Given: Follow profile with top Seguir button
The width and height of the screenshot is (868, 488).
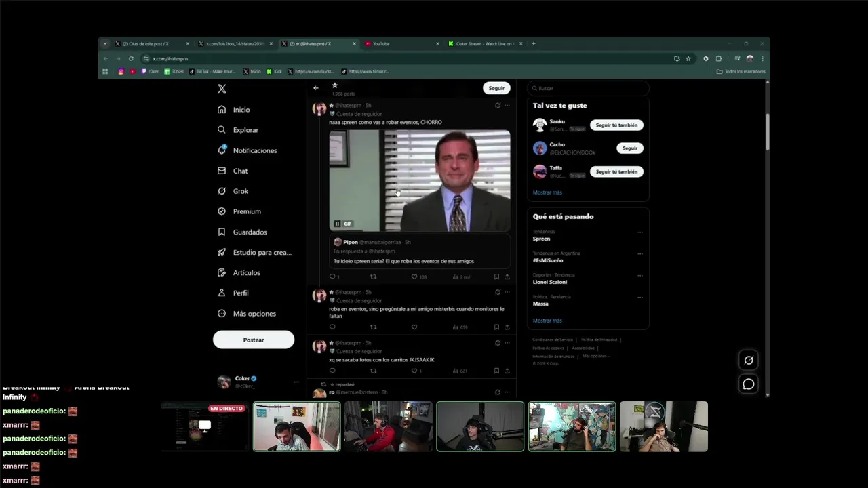Looking at the screenshot, I should pos(496,88).
